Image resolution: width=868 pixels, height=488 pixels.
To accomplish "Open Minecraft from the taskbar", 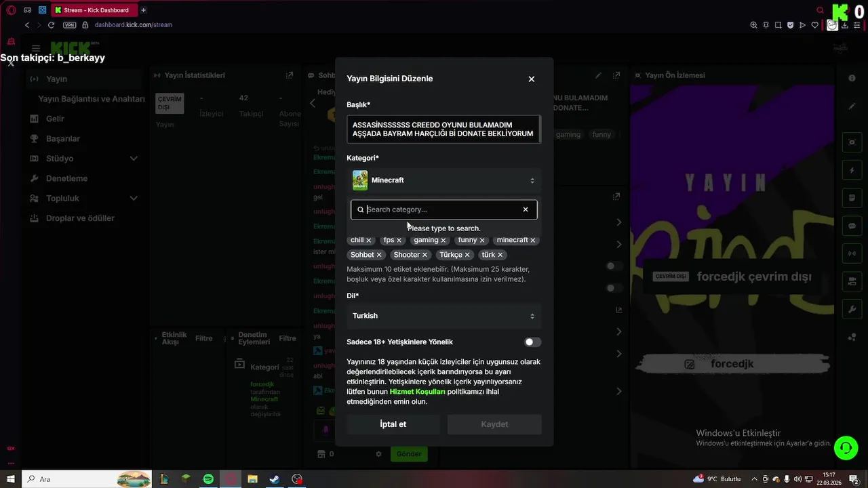I will click(186, 479).
